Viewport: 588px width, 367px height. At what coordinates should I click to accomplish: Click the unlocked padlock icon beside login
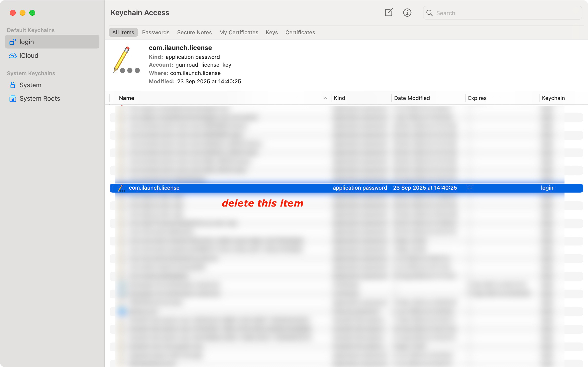click(x=13, y=42)
